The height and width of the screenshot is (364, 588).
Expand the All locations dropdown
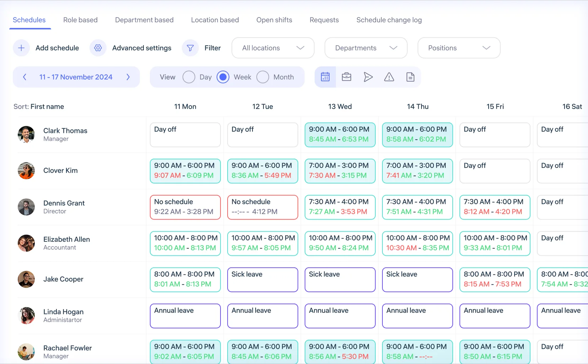(x=273, y=48)
